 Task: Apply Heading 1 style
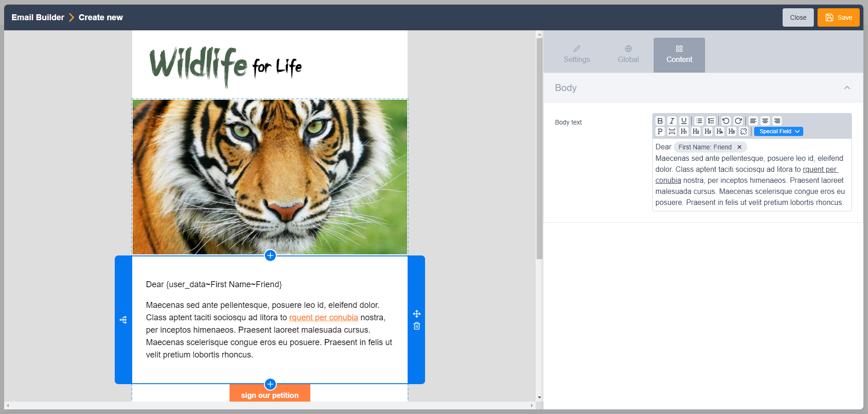[x=684, y=131]
